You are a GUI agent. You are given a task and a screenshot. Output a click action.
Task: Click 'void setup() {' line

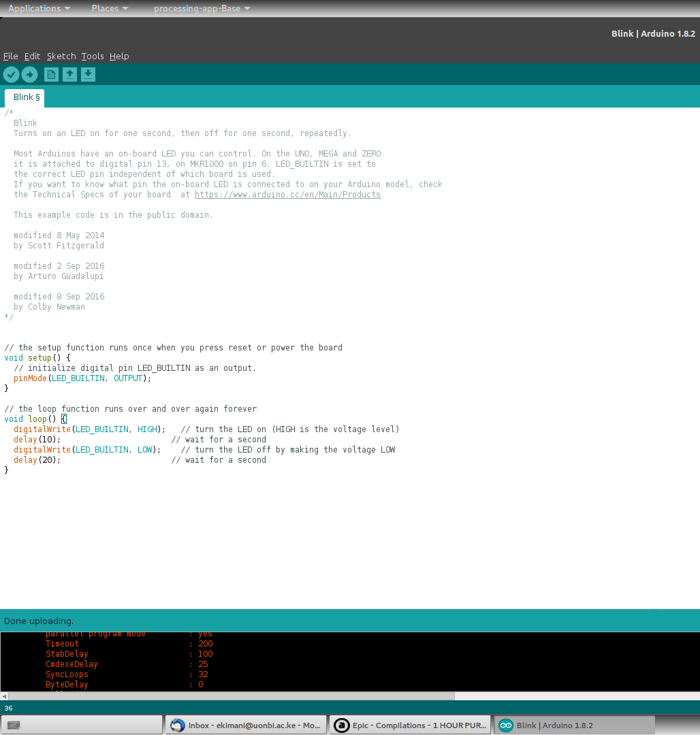pos(37,358)
